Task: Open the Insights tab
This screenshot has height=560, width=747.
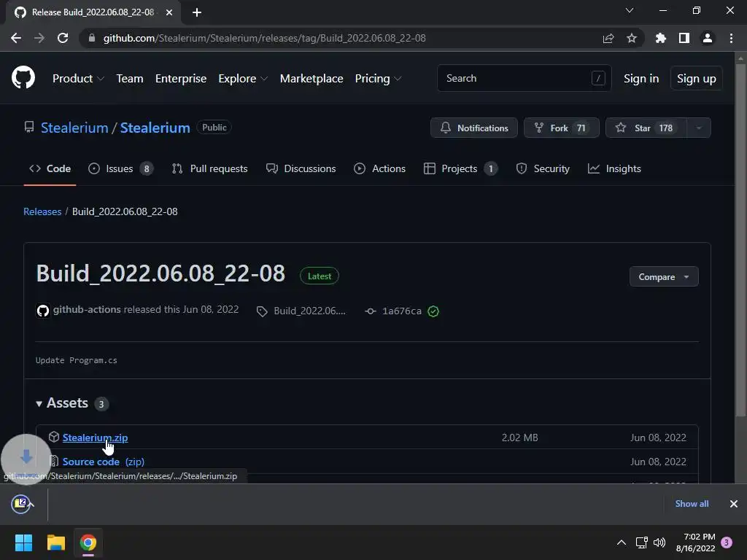Action: point(614,168)
